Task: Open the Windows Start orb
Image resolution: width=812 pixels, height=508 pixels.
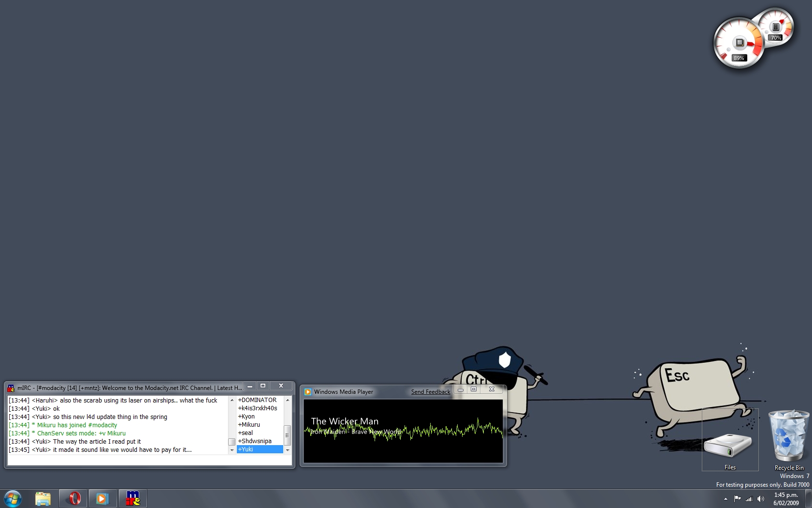Action: point(13,498)
